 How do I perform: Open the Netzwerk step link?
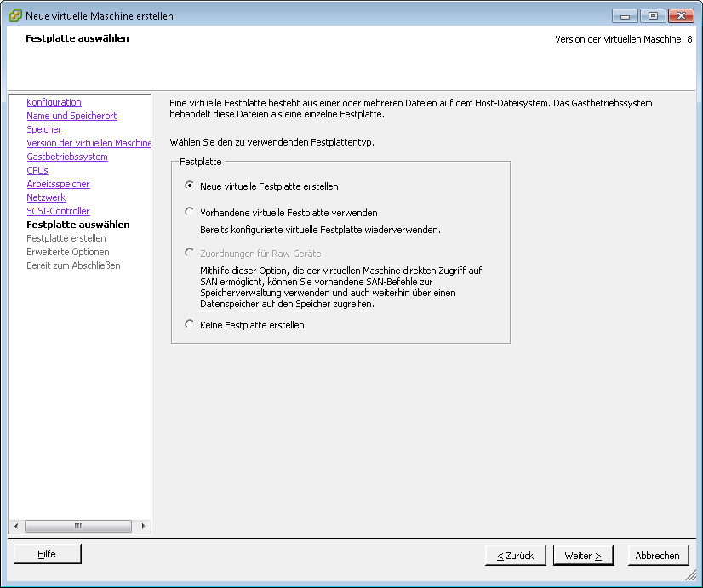[x=46, y=197]
